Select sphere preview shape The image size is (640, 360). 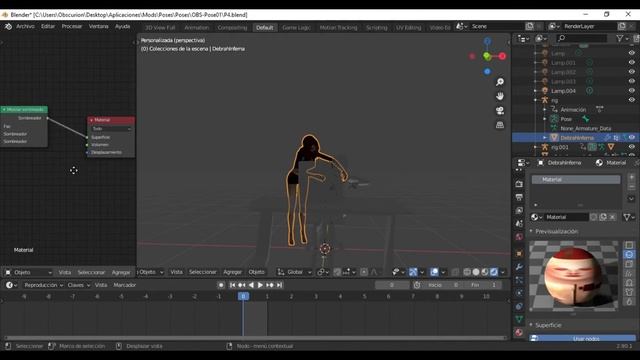(629, 255)
